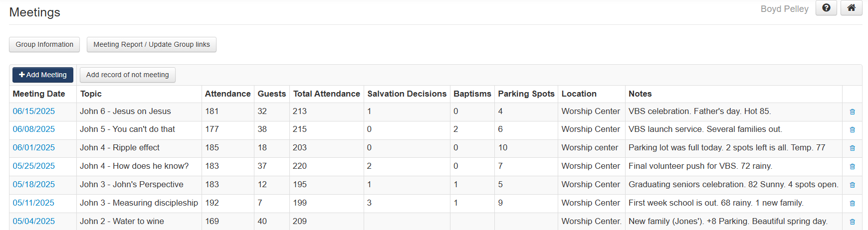Delete the 05/11/2025 meeting via trash icon
868x230 pixels.
pos(852,203)
